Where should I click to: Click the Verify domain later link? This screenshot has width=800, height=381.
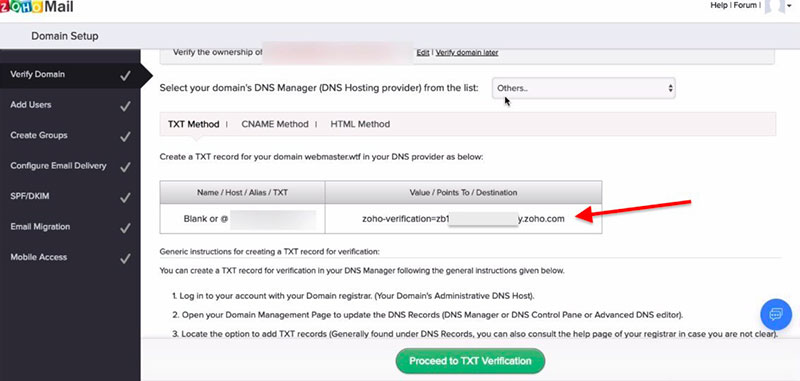pos(467,53)
